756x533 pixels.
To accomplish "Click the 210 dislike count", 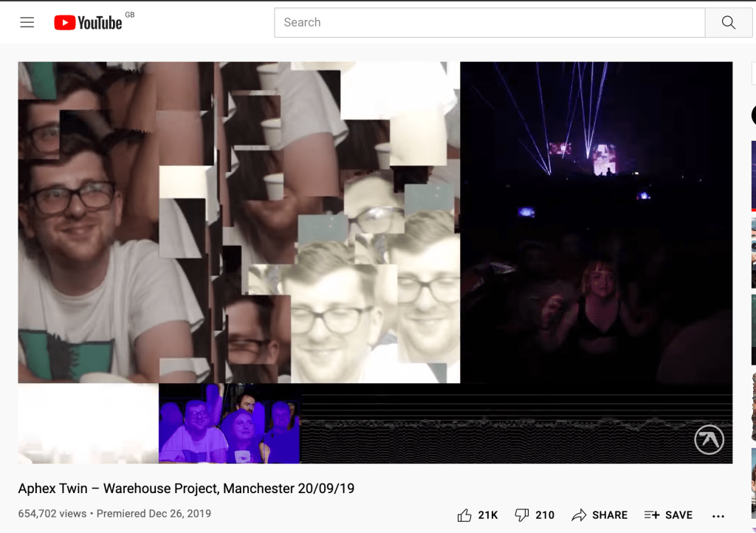I will click(x=545, y=515).
